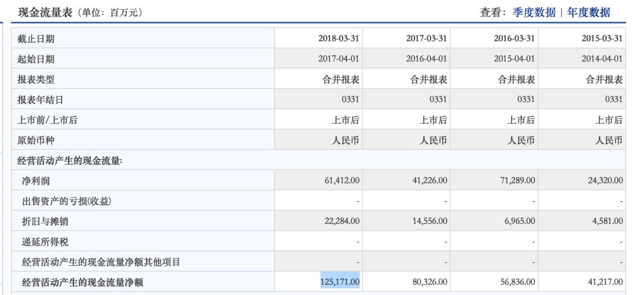Select the 2017-04-01 start date cell
The image size is (644, 295).
(x=339, y=59)
